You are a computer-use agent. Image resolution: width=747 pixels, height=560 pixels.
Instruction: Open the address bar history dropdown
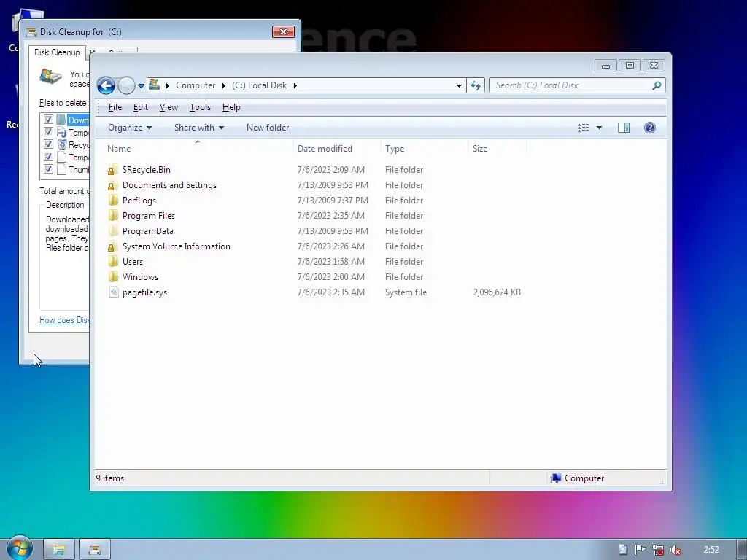(x=459, y=86)
